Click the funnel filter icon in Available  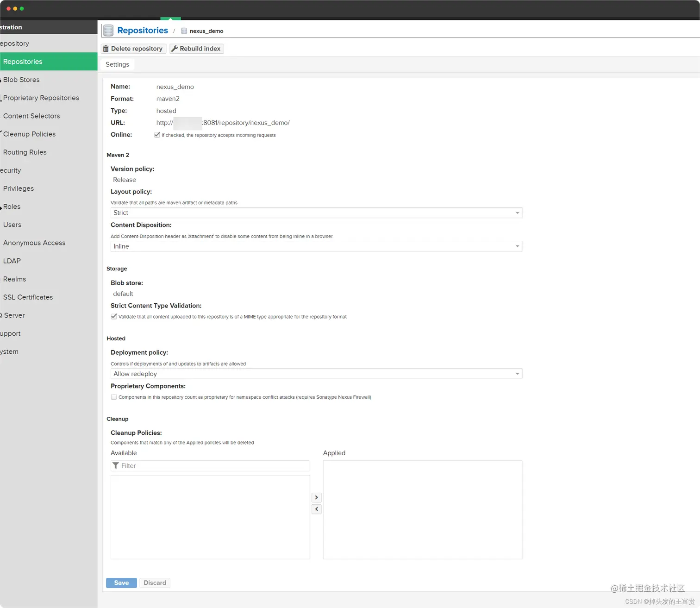coord(116,465)
